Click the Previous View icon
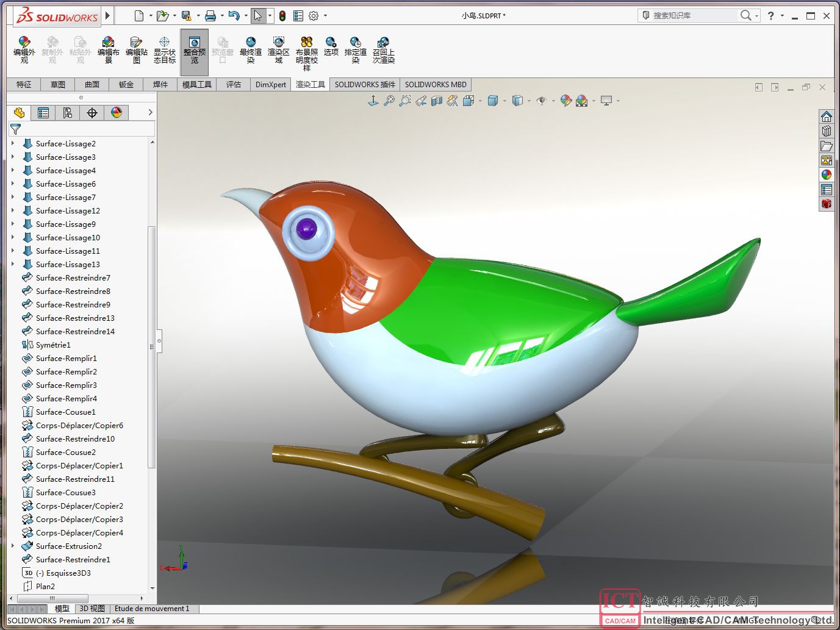Screen dimensions: 840x630 [x=421, y=101]
